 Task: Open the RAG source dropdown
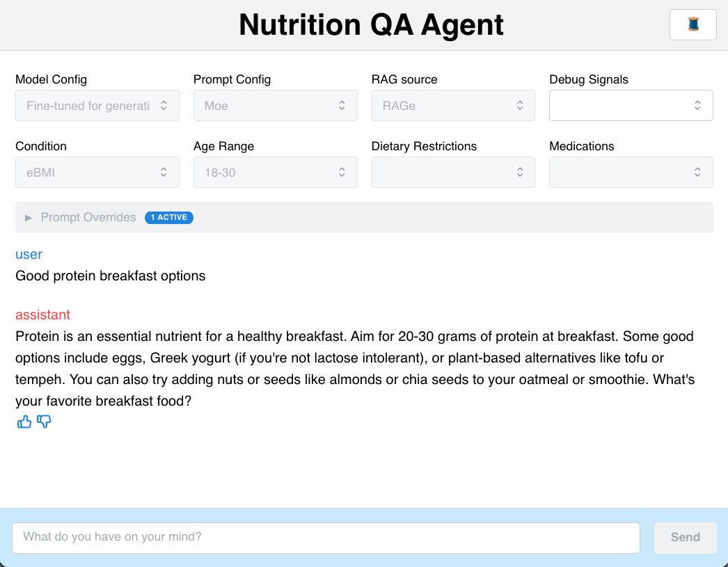tap(453, 106)
